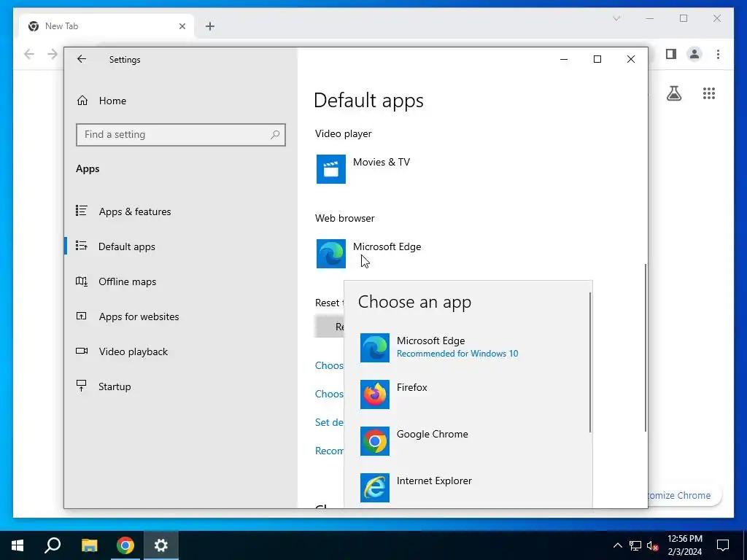Image resolution: width=747 pixels, height=560 pixels.
Task: Click the Chrome profile avatar
Action: click(694, 54)
